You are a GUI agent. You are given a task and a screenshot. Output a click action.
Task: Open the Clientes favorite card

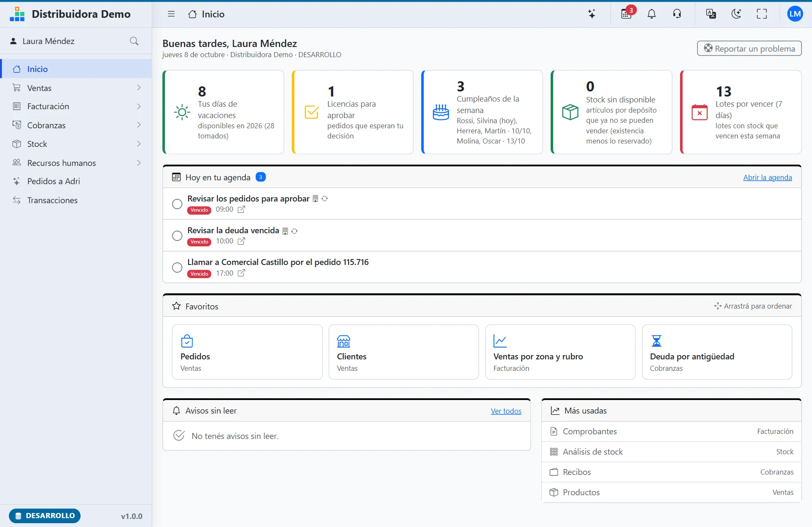pos(403,352)
